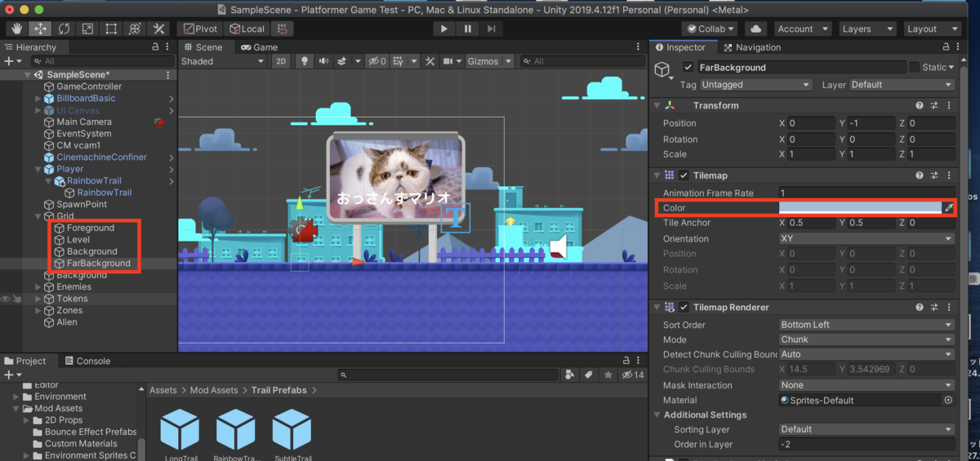Viewport: 980px width, 461px height.
Task: Open the Gizmos dropdown
Action: [x=489, y=61]
